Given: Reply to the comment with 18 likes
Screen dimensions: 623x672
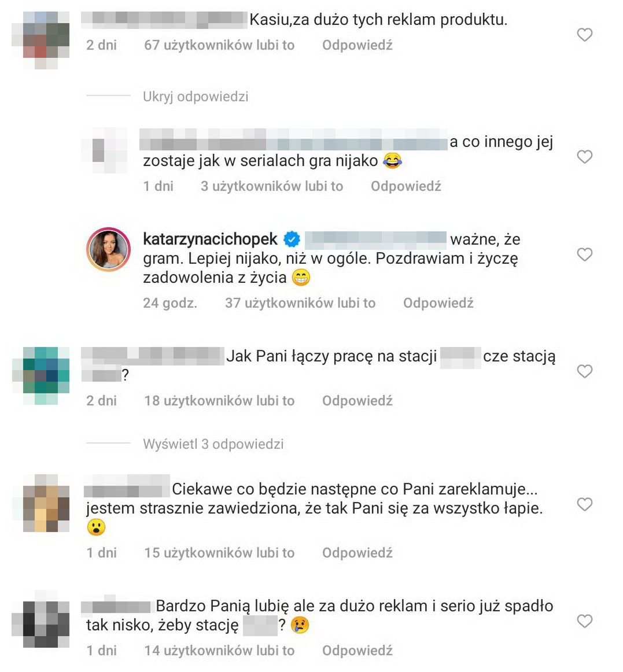Looking at the screenshot, I should [x=357, y=401].
